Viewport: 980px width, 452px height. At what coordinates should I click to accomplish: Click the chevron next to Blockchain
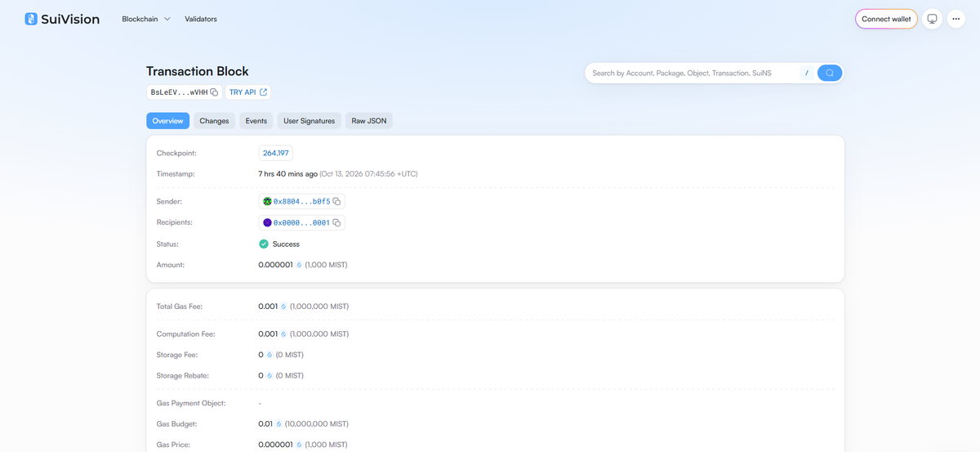[x=167, y=19]
